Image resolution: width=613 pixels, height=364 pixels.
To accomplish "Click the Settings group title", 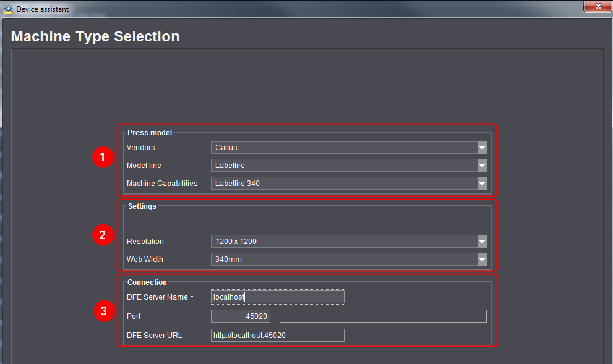I will click(x=142, y=206).
